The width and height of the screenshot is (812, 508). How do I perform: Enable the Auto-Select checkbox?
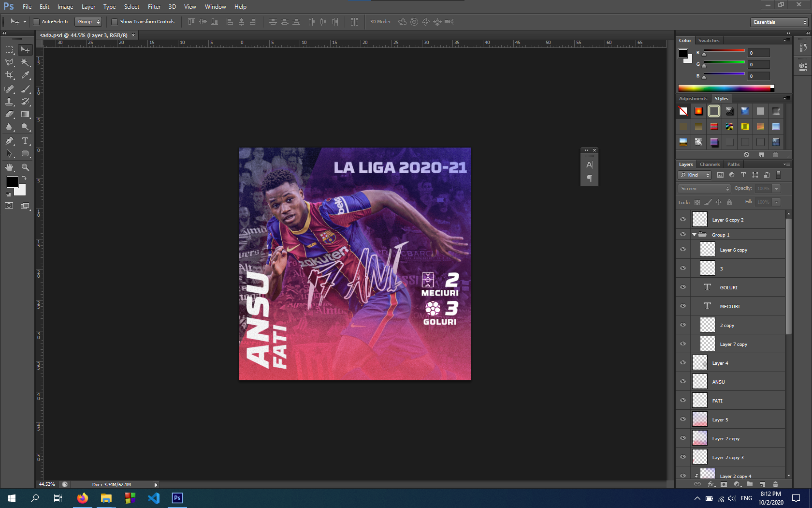[x=36, y=21]
